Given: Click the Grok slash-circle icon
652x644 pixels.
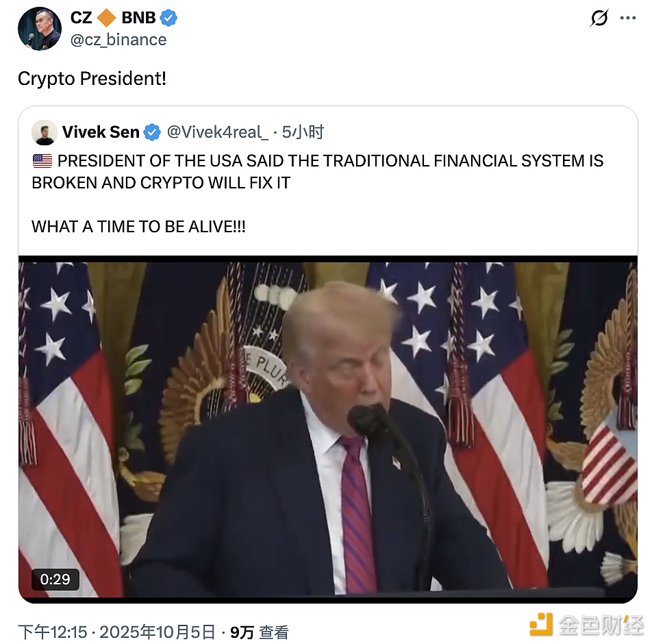Looking at the screenshot, I should click(x=599, y=18).
